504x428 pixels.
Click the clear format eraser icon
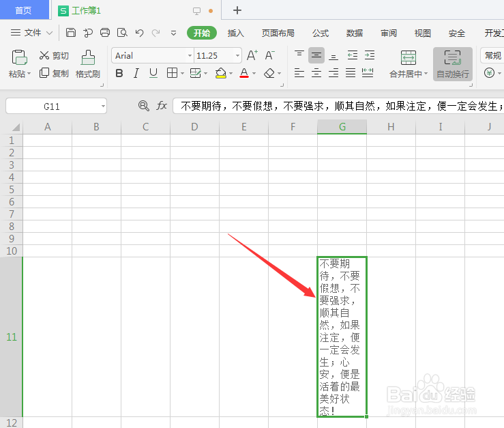[269, 73]
